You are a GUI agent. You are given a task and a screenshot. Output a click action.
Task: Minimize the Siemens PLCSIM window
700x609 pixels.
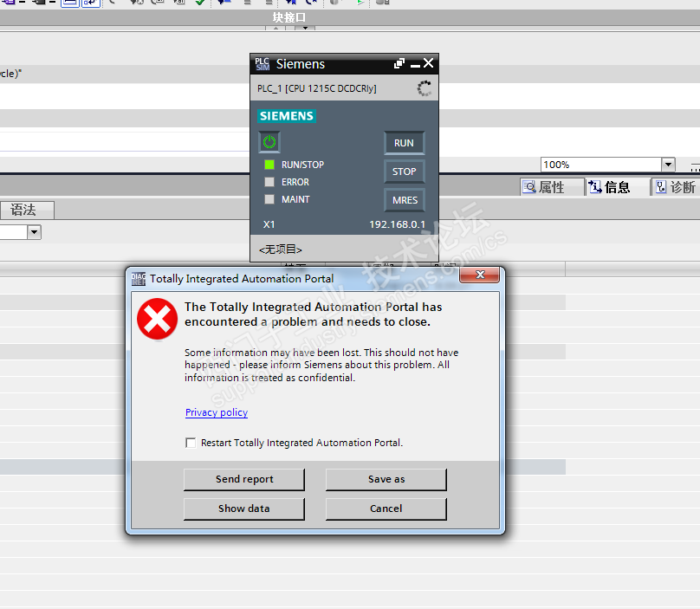click(x=415, y=65)
